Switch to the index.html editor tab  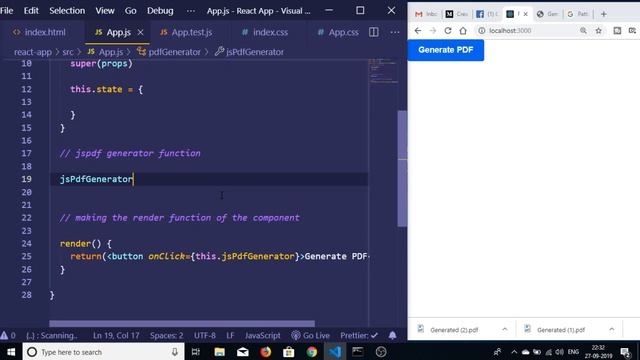tap(39, 32)
